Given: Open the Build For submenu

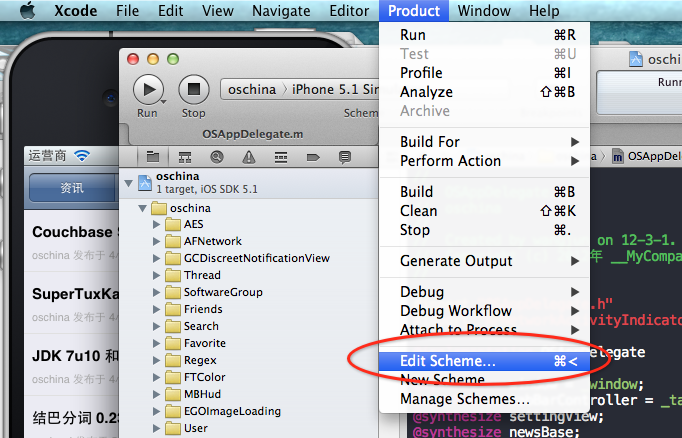Looking at the screenshot, I should [x=484, y=142].
